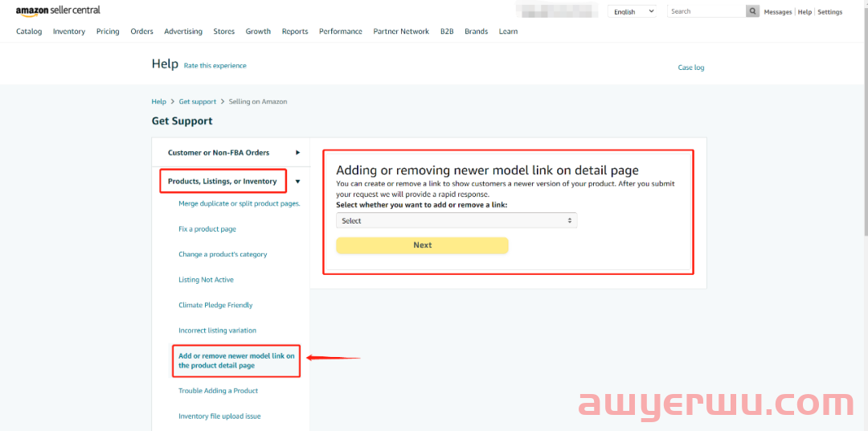Select Inventory file upload issue
Viewport: 868px width, 431px height.
[x=219, y=416]
